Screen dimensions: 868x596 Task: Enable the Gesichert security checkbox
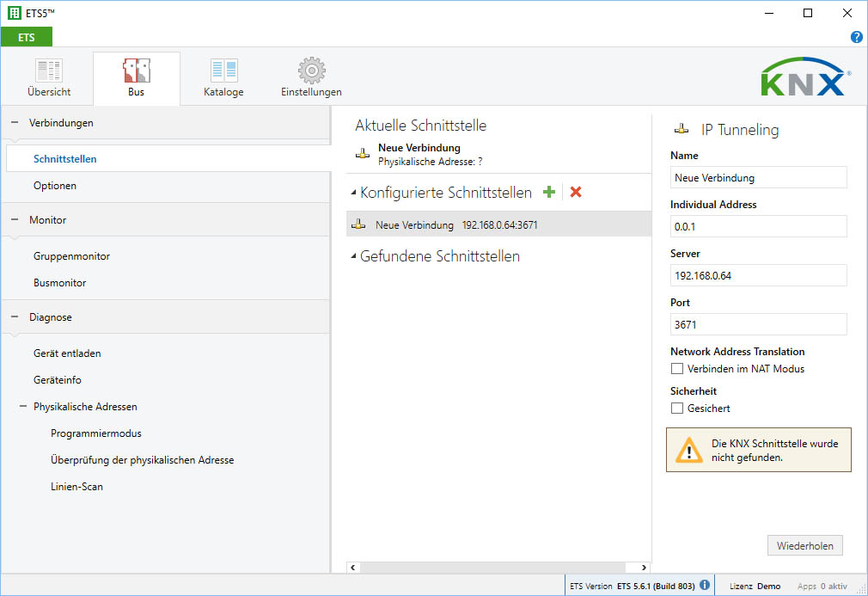click(677, 409)
